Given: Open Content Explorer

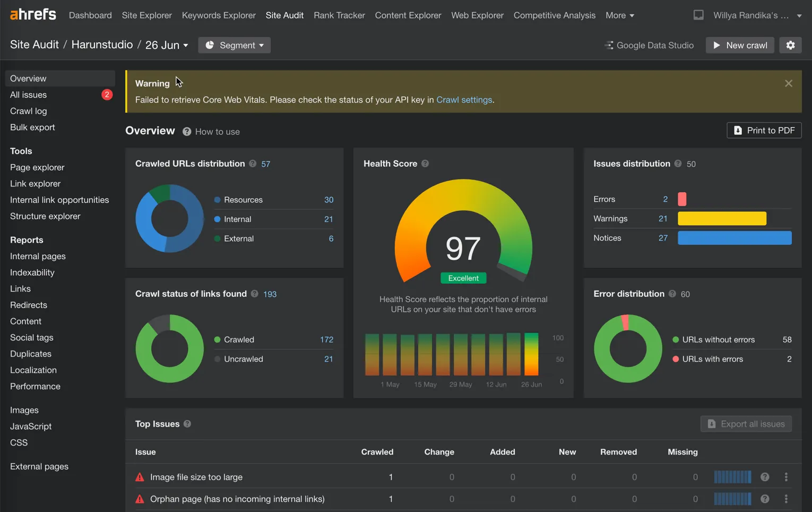Looking at the screenshot, I should (x=408, y=15).
